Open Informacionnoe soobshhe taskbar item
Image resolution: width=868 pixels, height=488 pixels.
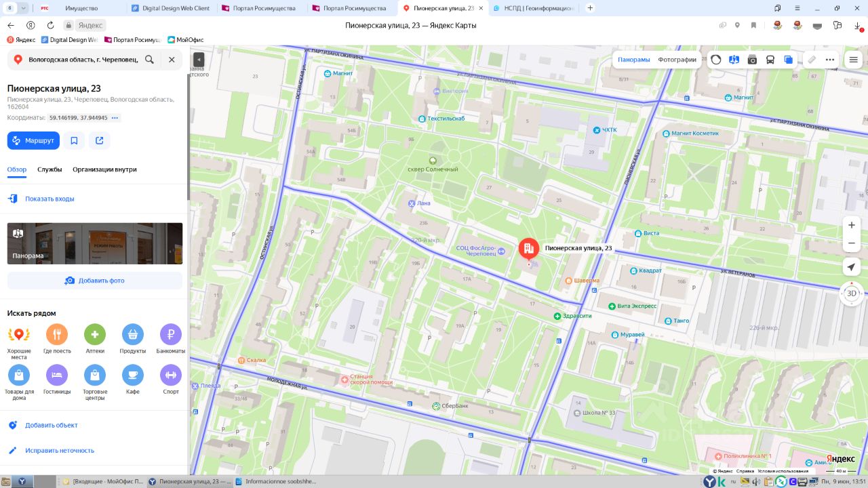pyautogui.click(x=275, y=481)
